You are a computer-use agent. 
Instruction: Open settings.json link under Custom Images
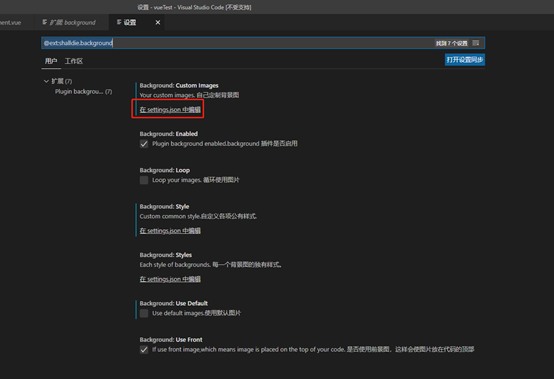pyautogui.click(x=170, y=109)
